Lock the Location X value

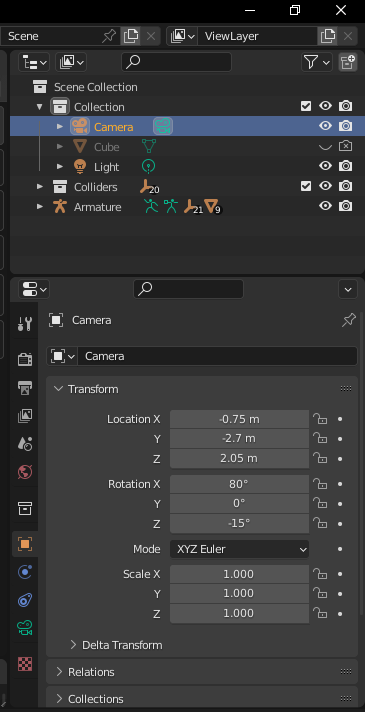point(320,419)
